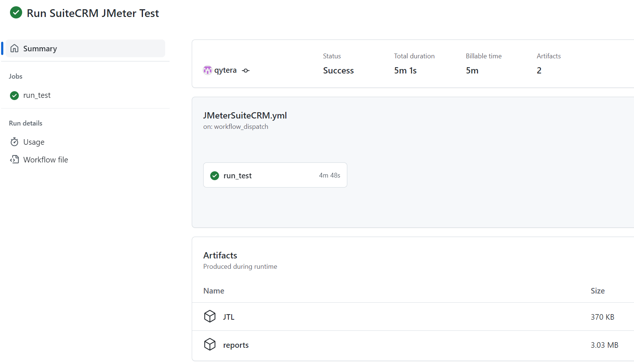Click the Name column header in Artifacts

click(214, 291)
